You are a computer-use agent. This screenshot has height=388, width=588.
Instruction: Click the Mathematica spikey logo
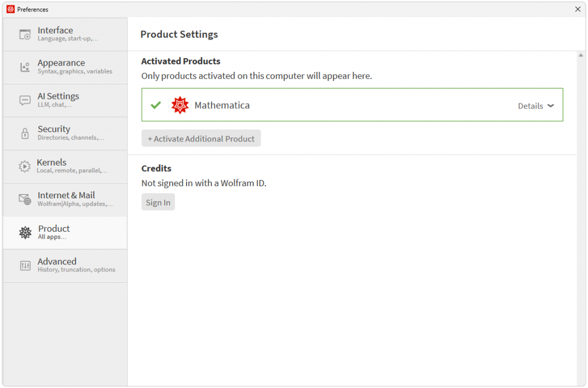180,105
